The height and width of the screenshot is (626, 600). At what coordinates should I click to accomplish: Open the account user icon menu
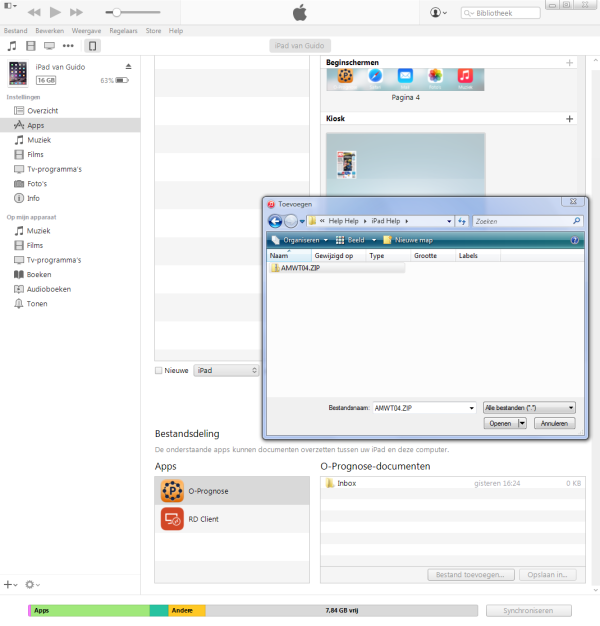[x=438, y=13]
